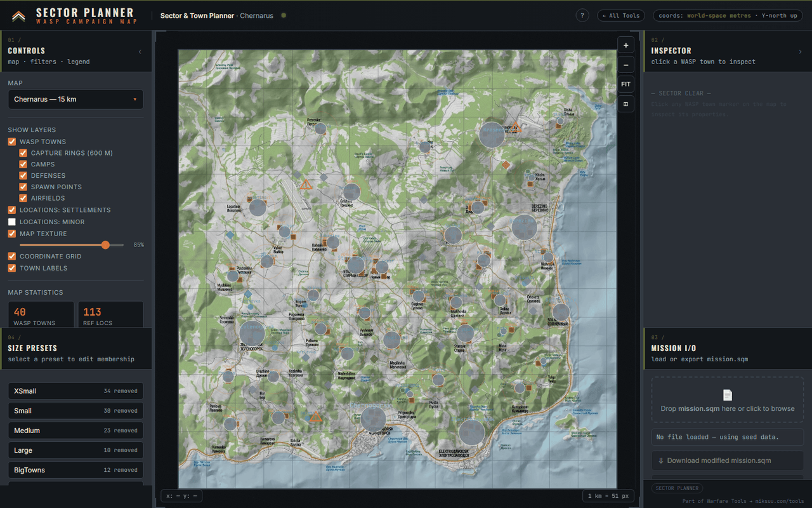Toggle the Spawn Points checkbox
Viewport: 812px width, 508px height.
[23, 187]
